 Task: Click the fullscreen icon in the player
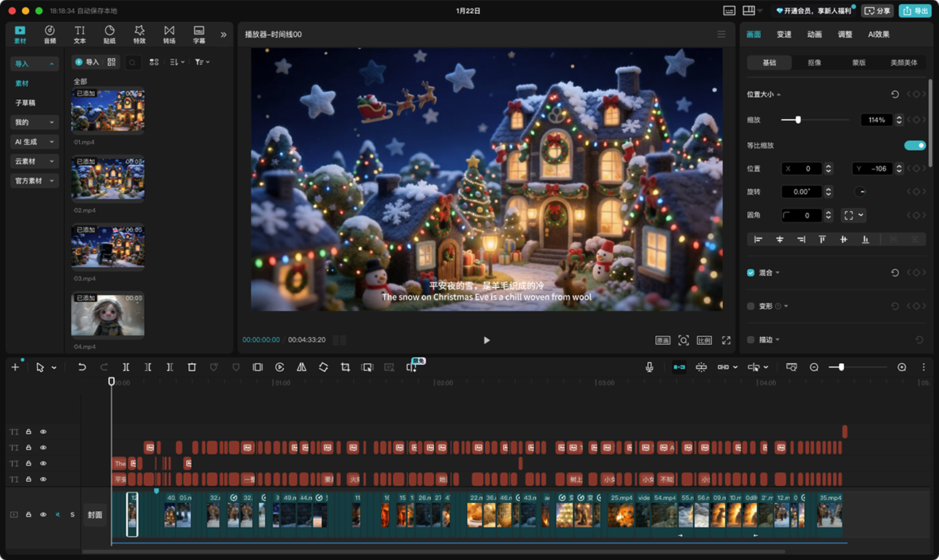726,341
